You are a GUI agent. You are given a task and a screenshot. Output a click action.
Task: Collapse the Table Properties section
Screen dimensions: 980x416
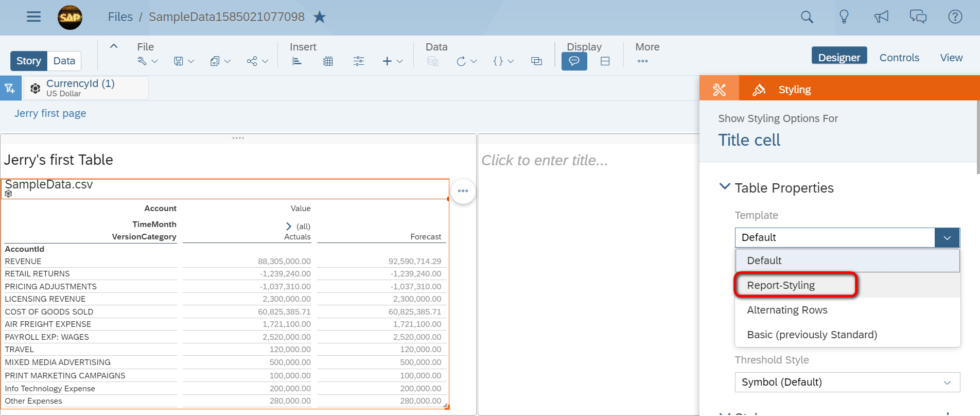725,187
